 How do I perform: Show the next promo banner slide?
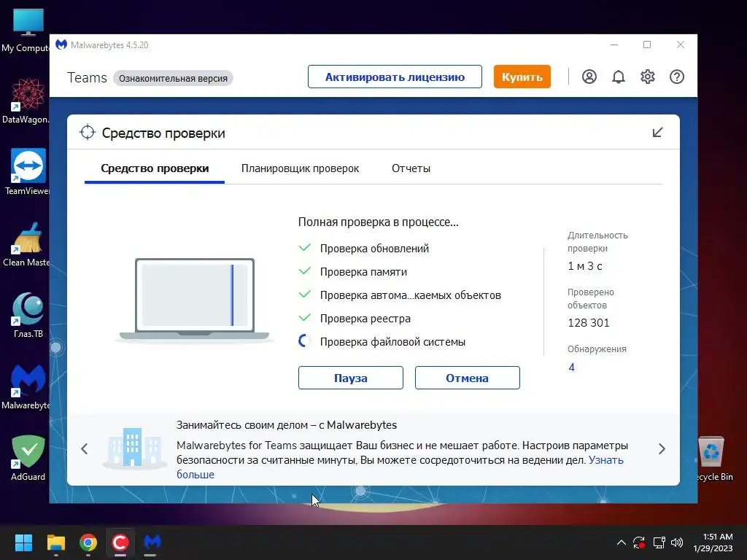click(x=662, y=449)
